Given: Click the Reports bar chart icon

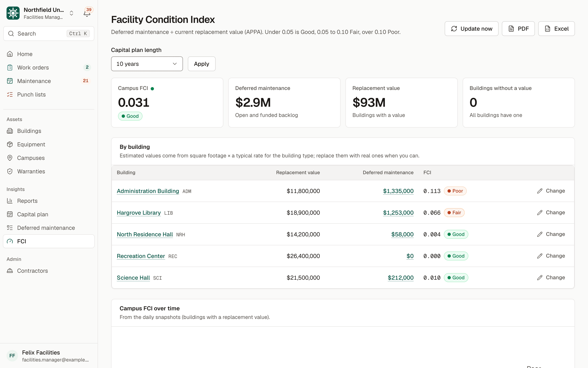Looking at the screenshot, I should click(10, 201).
